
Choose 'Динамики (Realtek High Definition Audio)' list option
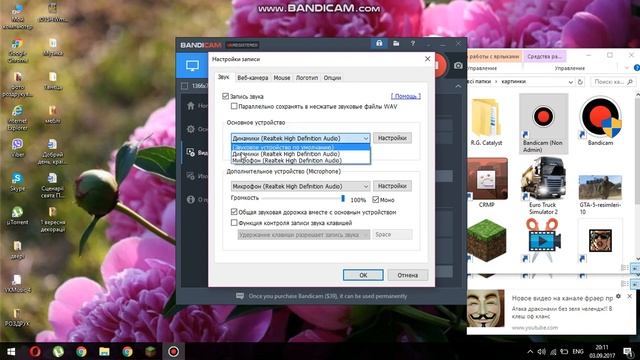click(301, 154)
